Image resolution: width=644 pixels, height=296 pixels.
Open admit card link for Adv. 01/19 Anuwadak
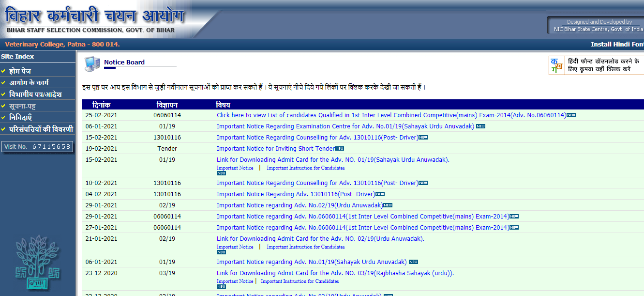point(333,160)
